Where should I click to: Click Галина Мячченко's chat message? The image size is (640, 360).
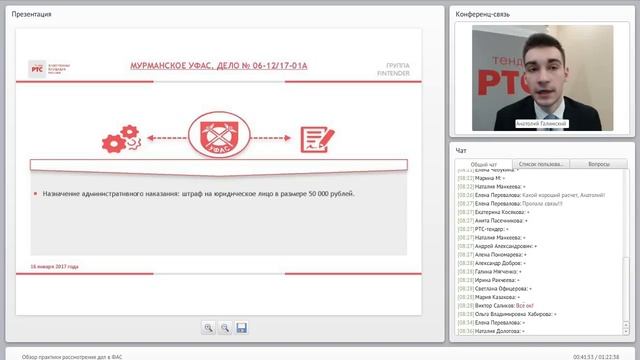click(489, 271)
